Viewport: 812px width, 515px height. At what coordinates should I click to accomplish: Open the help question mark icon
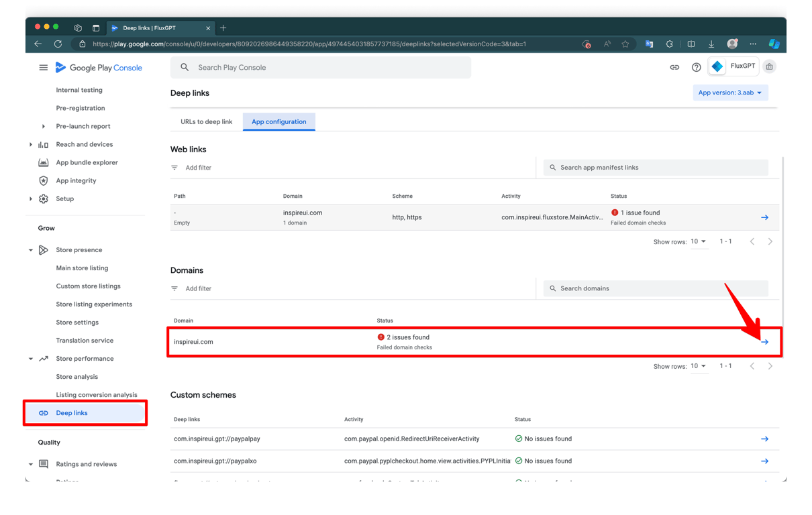pyautogui.click(x=696, y=67)
